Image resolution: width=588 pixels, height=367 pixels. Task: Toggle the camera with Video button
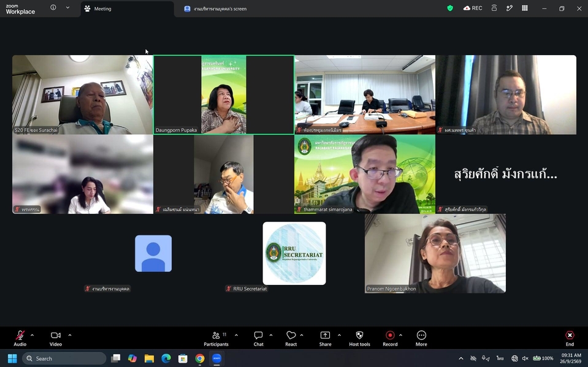point(56,338)
